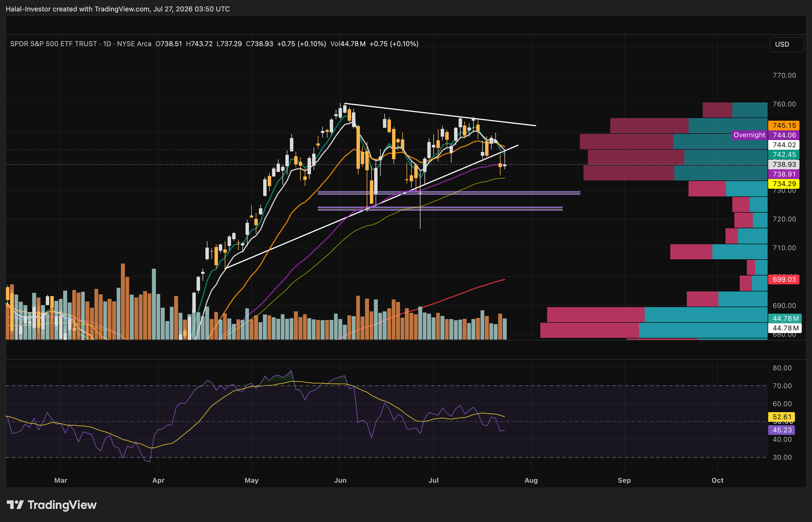
Task: Click the orange 745.15 price label
Action: pos(784,126)
